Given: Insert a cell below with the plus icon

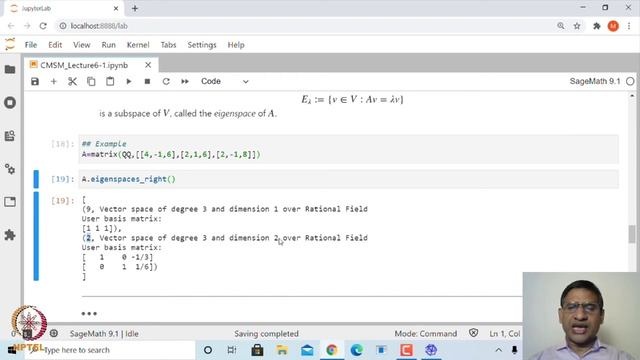Looking at the screenshot, I should coord(53,82).
